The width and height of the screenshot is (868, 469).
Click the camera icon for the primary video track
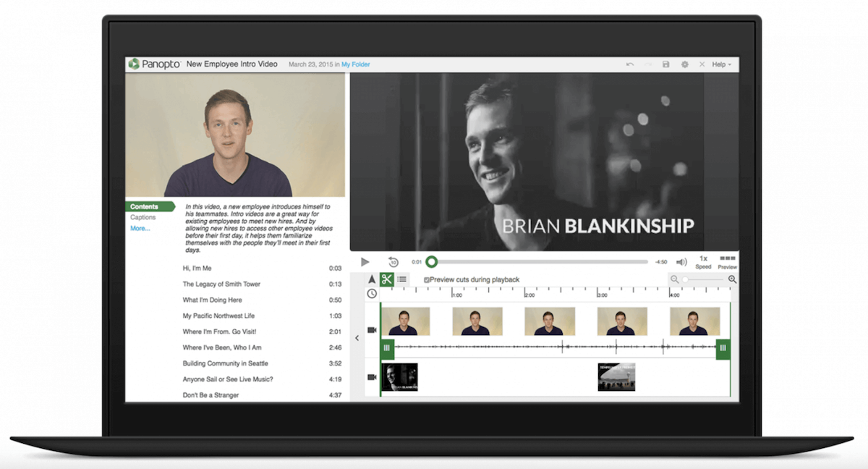[372, 331]
